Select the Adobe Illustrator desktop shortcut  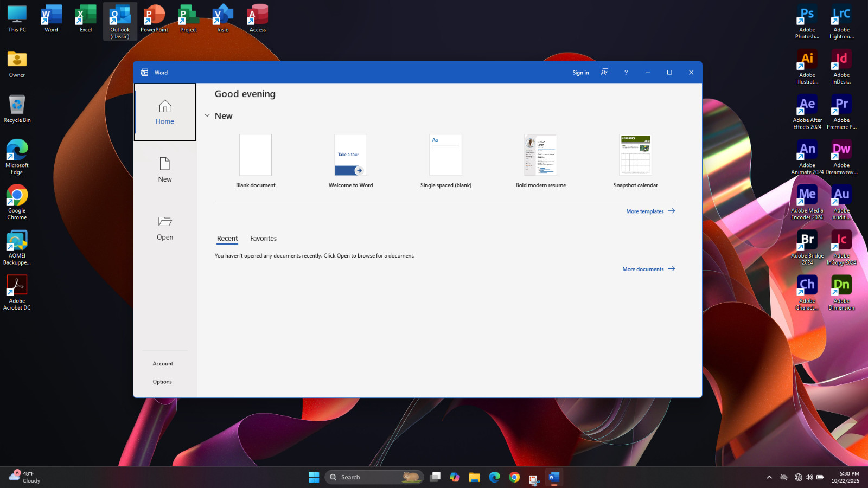(807, 67)
